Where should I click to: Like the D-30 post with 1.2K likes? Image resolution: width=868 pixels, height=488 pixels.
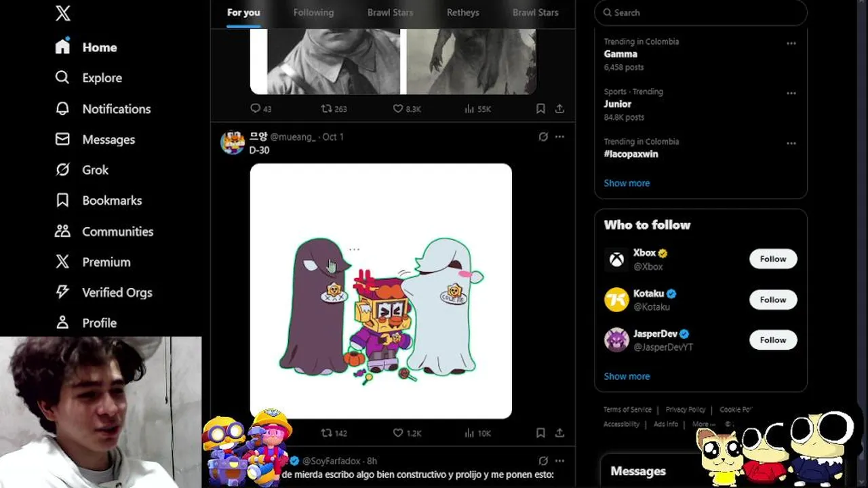click(x=407, y=432)
